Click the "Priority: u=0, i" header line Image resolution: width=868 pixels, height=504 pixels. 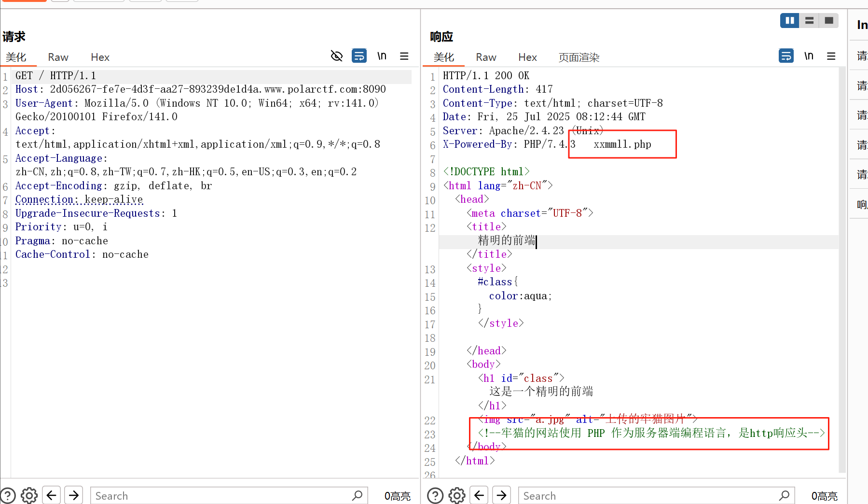point(62,227)
